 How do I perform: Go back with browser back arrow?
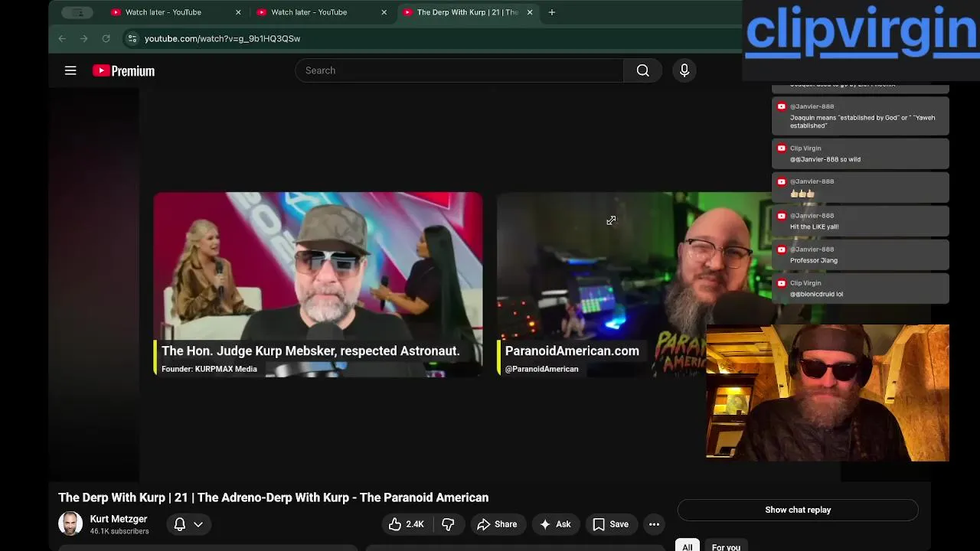[62, 38]
